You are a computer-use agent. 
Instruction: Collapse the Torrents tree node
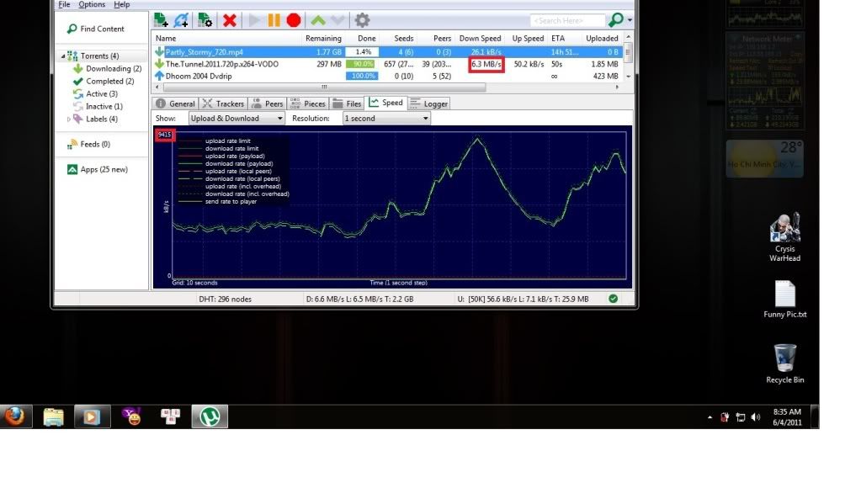coord(63,56)
